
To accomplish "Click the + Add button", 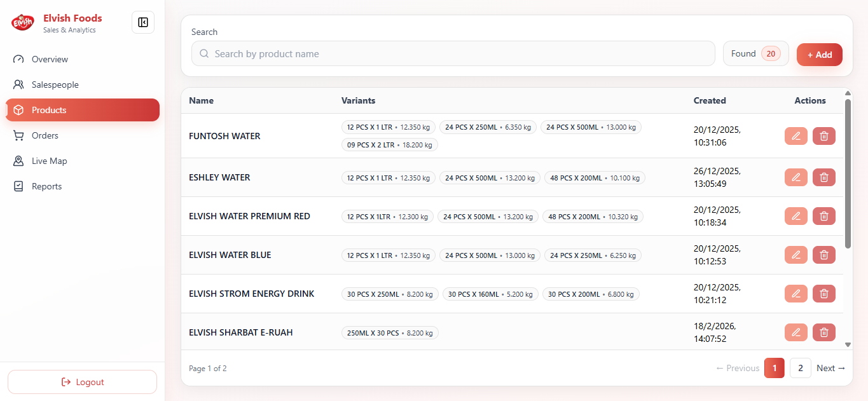I will (820, 55).
